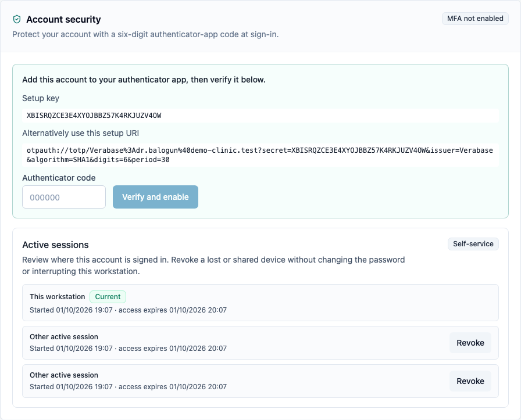Click the otpauth setup URI text box
The height and width of the screenshot is (420, 521).
(x=260, y=155)
